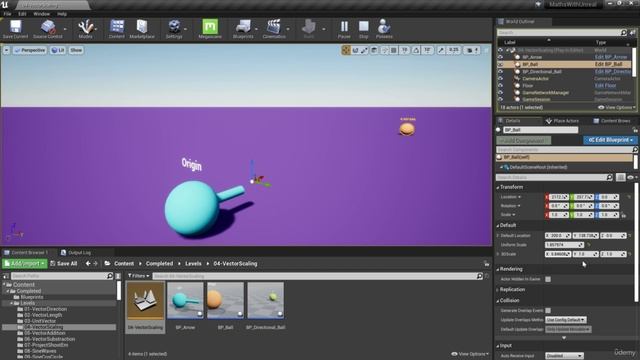This screenshot has width=640, height=360.
Task: Open the Perspective view mode dropdown
Action: pyautogui.click(x=29, y=50)
